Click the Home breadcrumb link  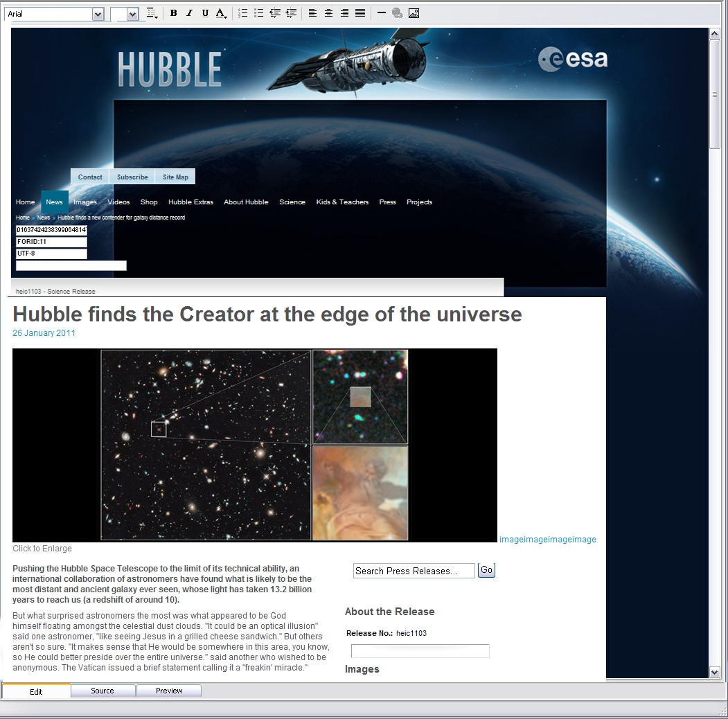pos(23,218)
